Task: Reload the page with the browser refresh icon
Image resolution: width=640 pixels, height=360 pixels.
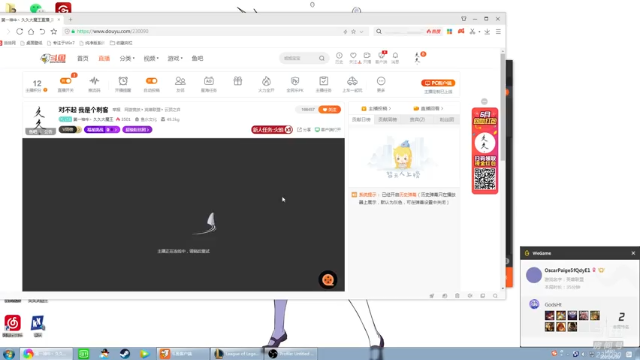Action: (x=19, y=31)
